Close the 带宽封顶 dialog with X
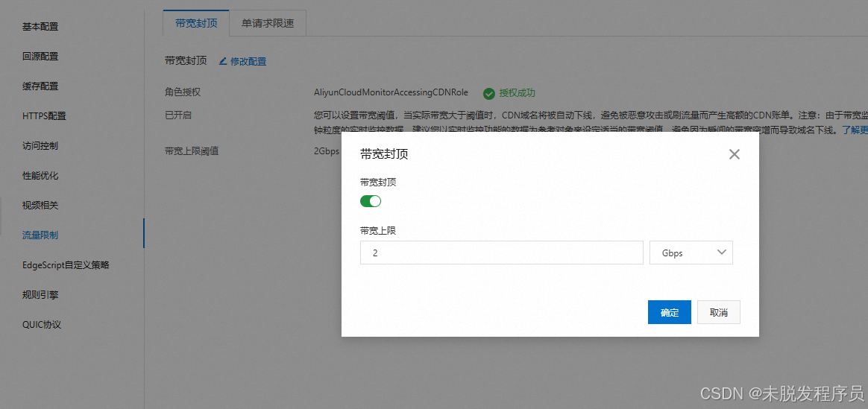 [734, 154]
